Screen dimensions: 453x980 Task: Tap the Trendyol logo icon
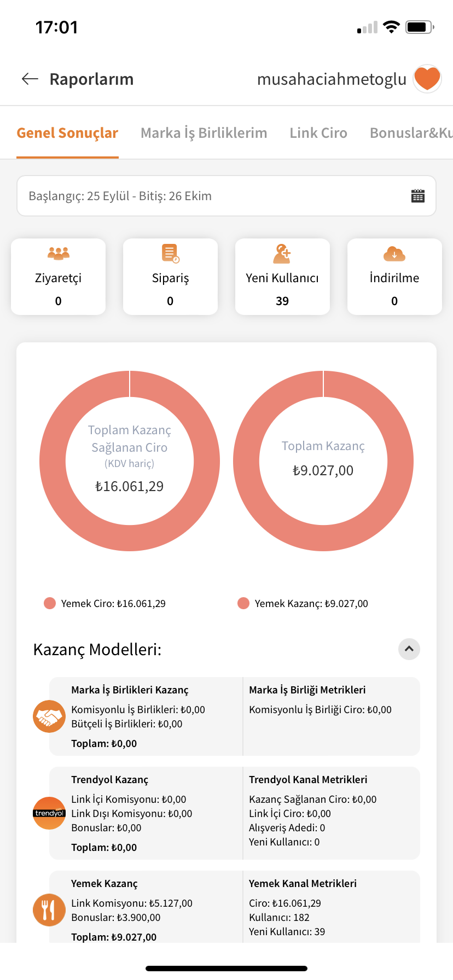[x=49, y=813]
